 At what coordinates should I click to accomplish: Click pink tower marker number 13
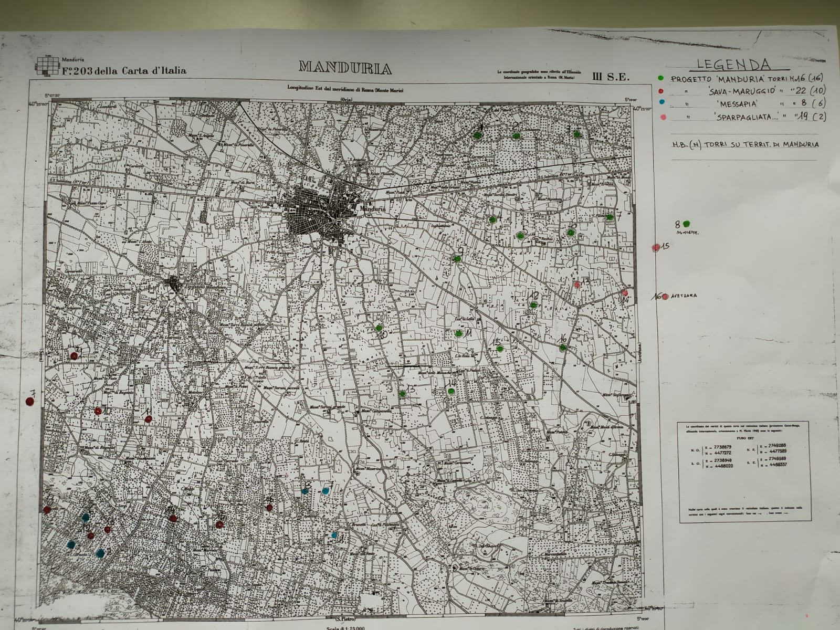(x=577, y=285)
